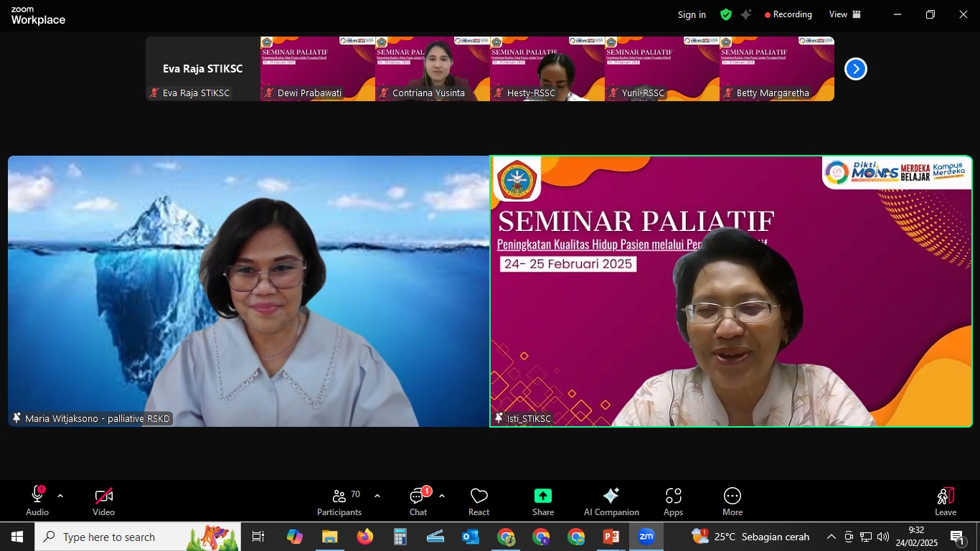Leave the meeting

[945, 501]
